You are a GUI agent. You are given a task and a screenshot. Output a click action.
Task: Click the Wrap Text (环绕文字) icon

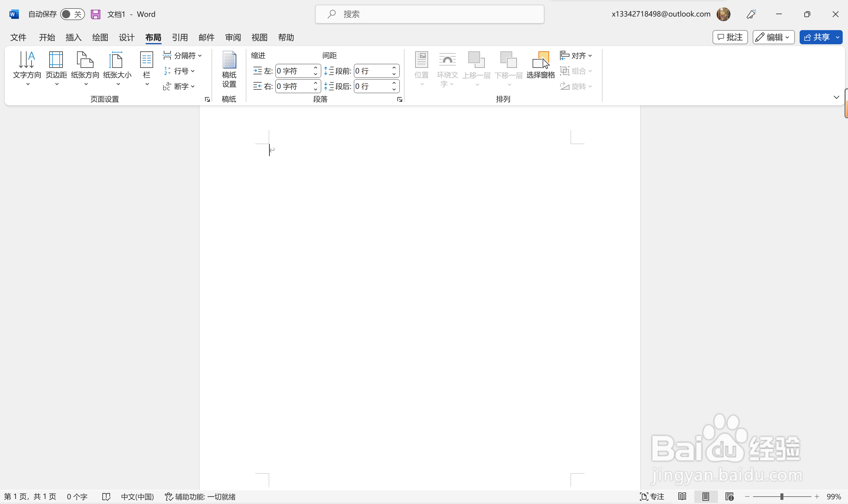(447, 60)
